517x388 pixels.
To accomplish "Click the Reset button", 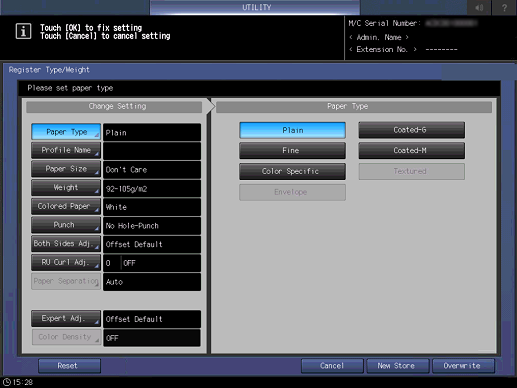I will (x=69, y=366).
